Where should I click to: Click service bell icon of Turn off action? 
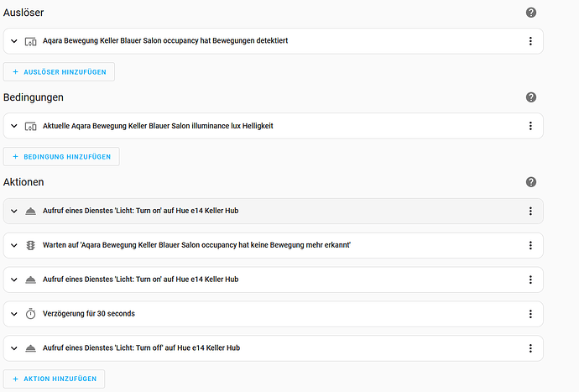tap(31, 348)
